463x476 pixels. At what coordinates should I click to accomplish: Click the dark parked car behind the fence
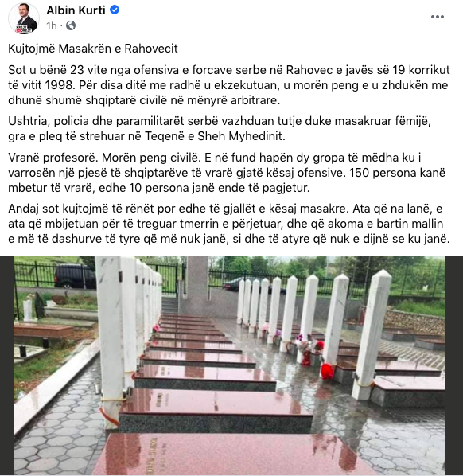pyautogui.click(x=75, y=276)
